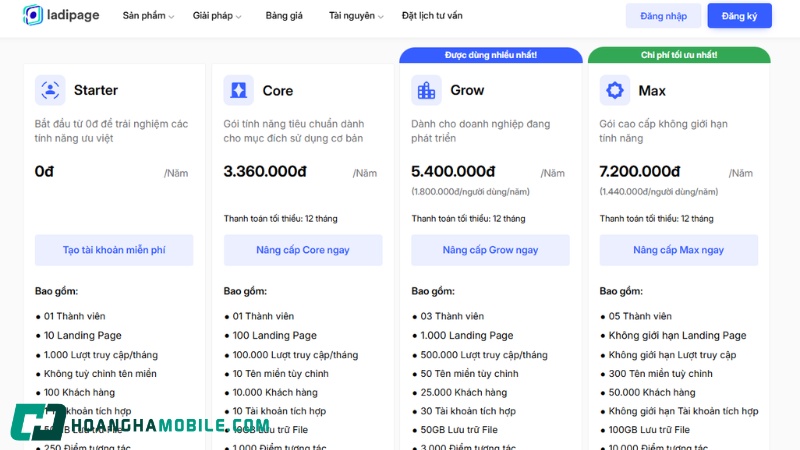Click 10 Landing Page in Starter
The height and width of the screenshot is (450, 800).
[x=83, y=335]
